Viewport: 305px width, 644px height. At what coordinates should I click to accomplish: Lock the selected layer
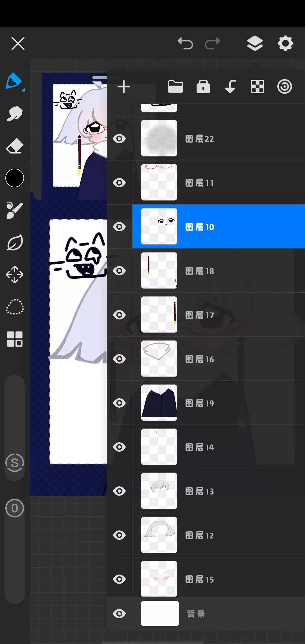(203, 86)
